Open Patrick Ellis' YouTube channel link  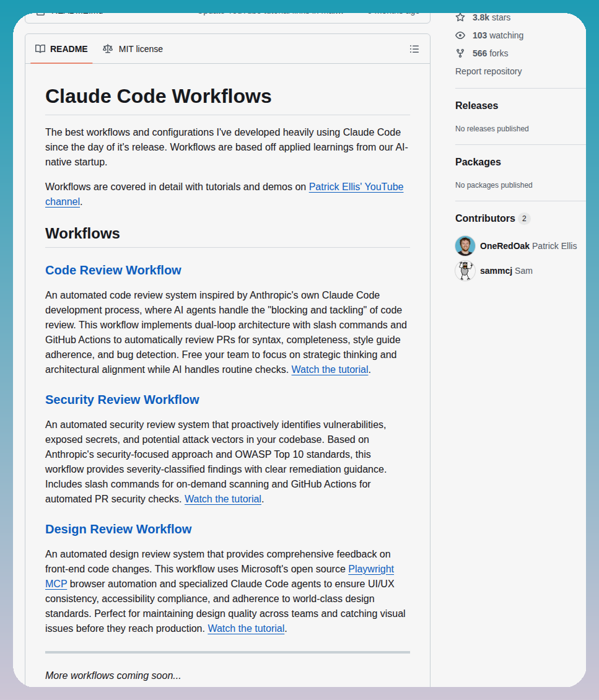356,186
